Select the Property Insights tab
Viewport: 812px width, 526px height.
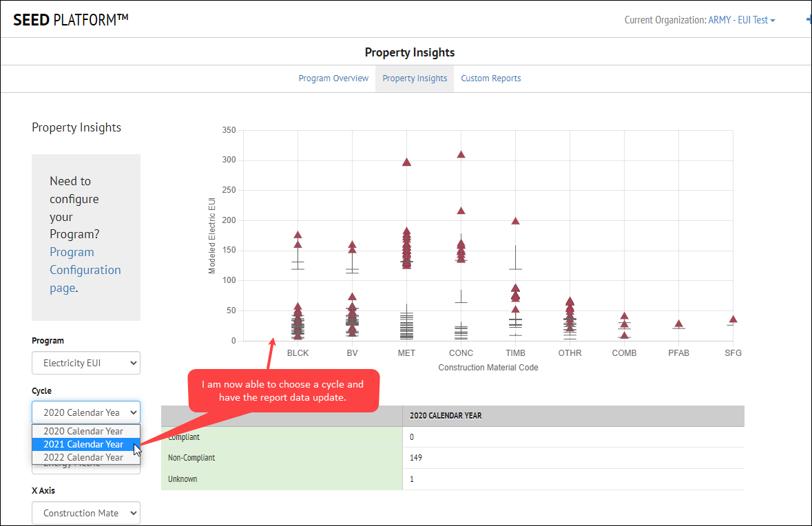415,78
